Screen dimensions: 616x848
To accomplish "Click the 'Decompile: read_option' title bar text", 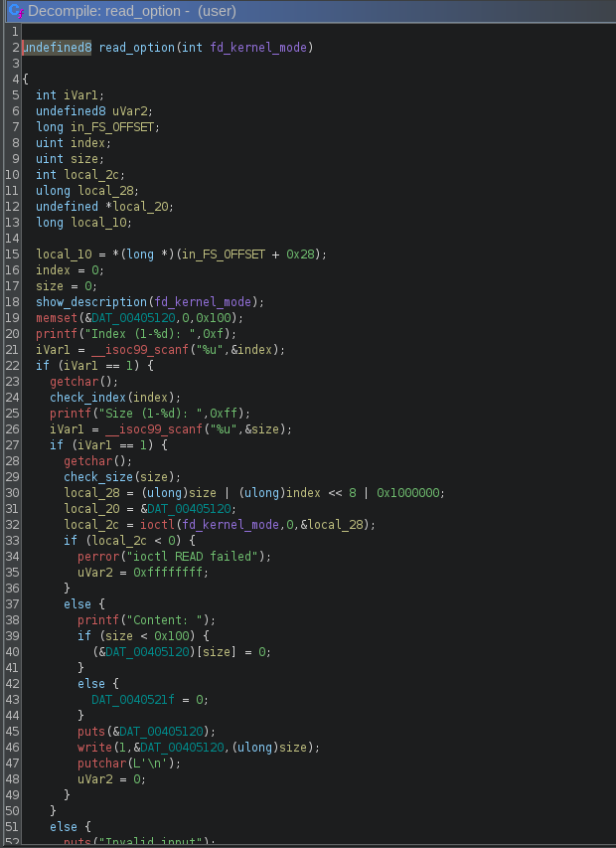I will pos(111,12).
